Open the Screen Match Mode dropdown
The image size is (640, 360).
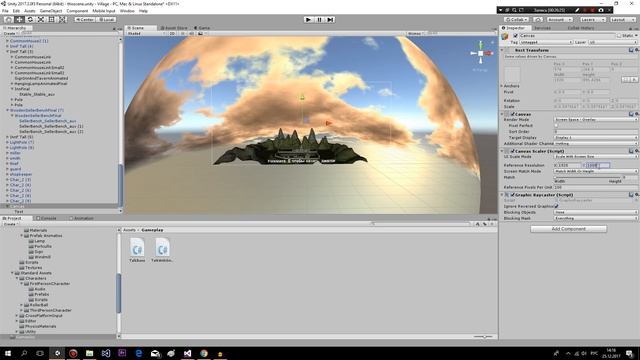coord(595,171)
